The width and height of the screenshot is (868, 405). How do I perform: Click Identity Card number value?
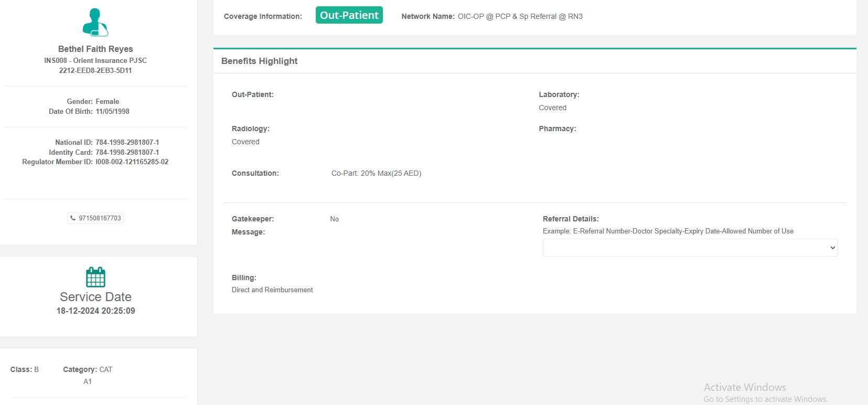click(127, 152)
